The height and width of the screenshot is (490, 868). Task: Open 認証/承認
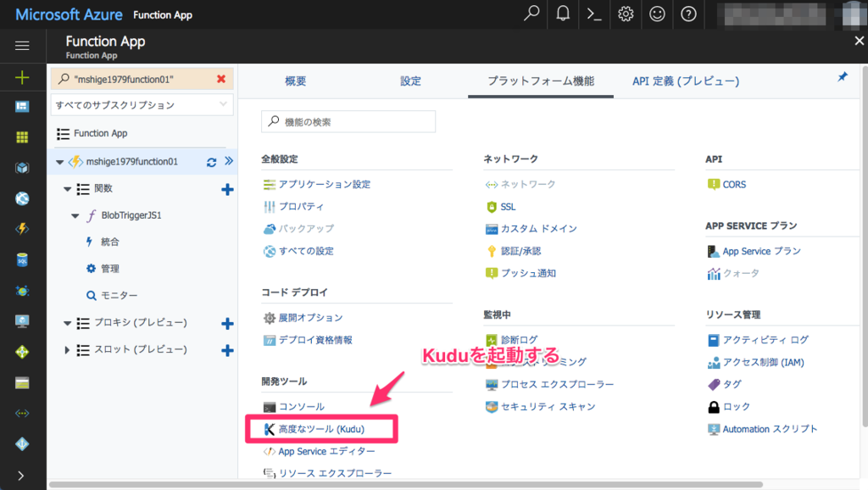[x=521, y=252]
